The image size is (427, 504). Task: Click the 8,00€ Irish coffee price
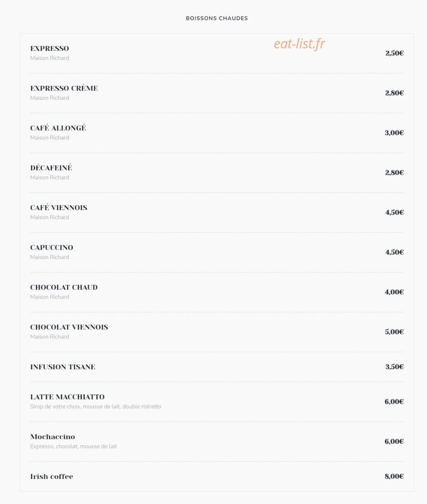point(394,476)
